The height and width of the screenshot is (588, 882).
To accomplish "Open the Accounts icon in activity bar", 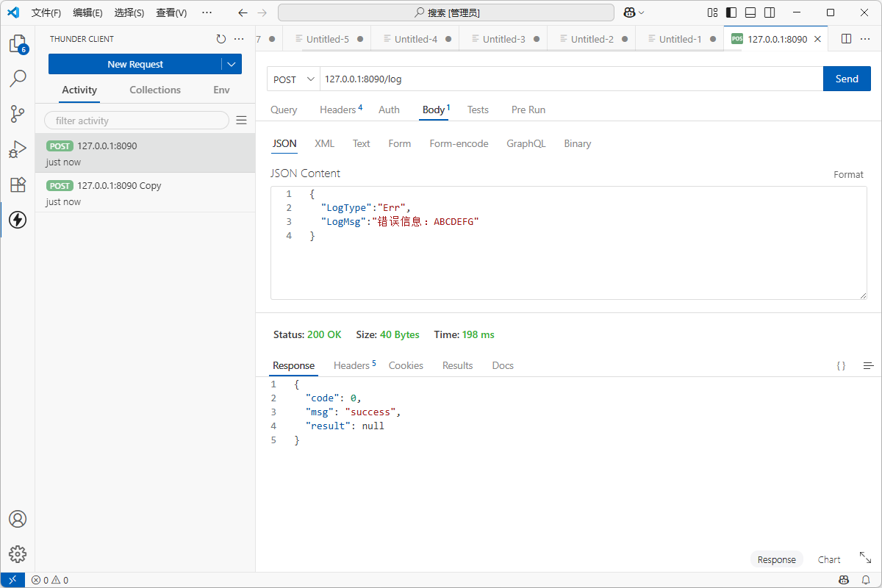I will pyautogui.click(x=18, y=519).
